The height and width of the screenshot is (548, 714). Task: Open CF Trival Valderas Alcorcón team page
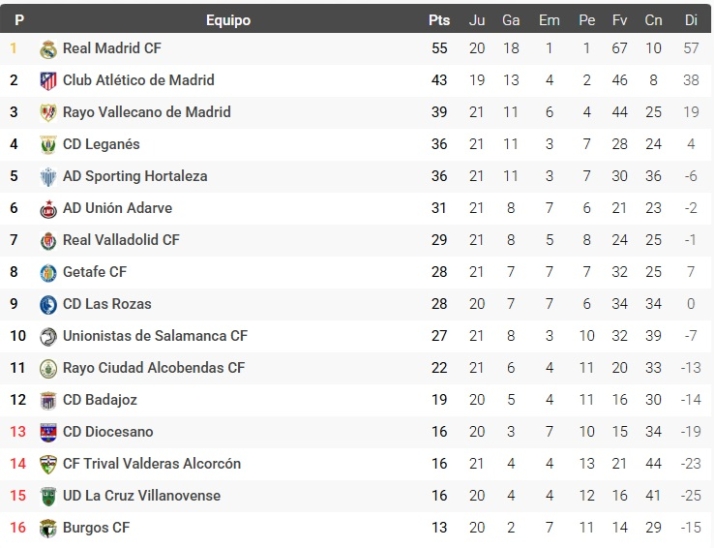(x=151, y=464)
